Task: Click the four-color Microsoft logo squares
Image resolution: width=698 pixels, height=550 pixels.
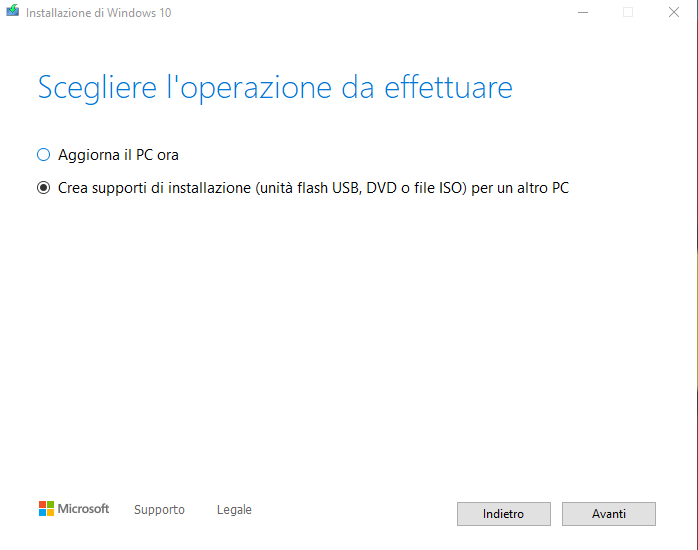Action: pyautogui.click(x=46, y=509)
